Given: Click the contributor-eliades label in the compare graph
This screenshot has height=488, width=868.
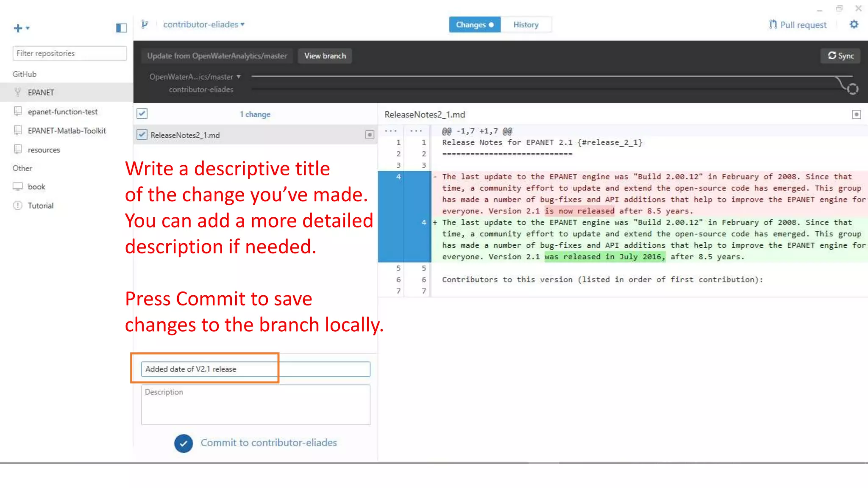Looking at the screenshot, I should point(201,89).
